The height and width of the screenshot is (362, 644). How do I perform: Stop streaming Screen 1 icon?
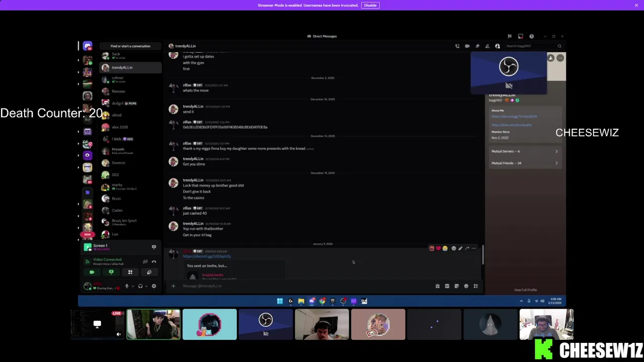[x=154, y=247]
